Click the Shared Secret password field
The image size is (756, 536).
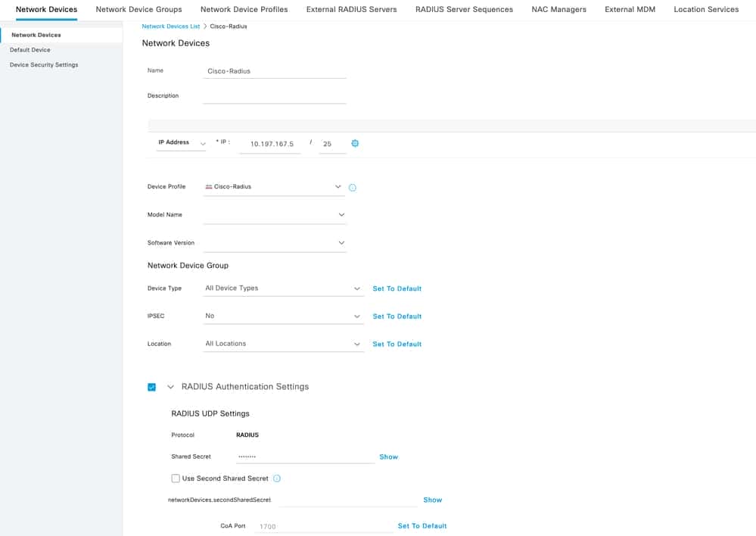305,457
